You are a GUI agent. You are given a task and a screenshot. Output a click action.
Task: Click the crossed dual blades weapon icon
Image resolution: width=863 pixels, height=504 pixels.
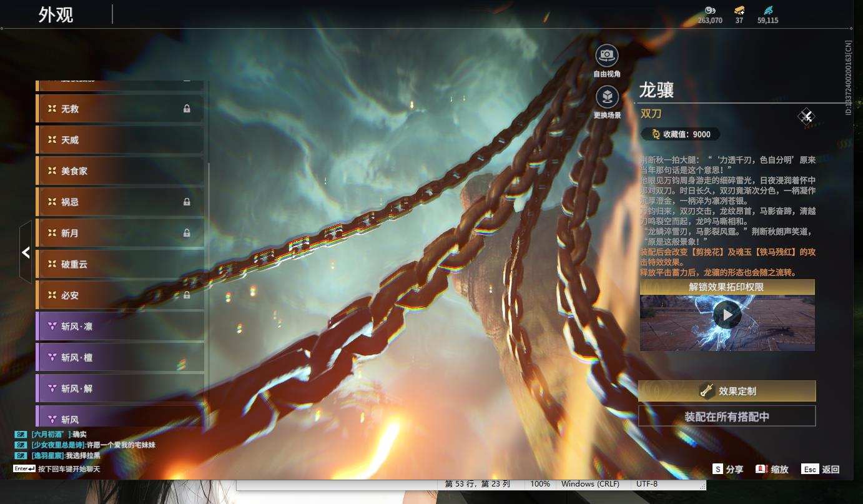click(806, 116)
